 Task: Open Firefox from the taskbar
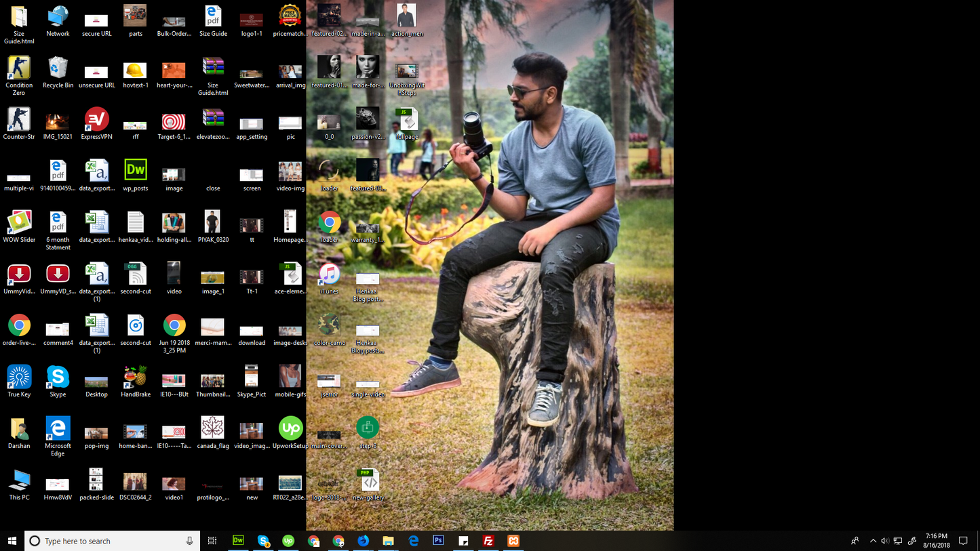pos(363,541)
